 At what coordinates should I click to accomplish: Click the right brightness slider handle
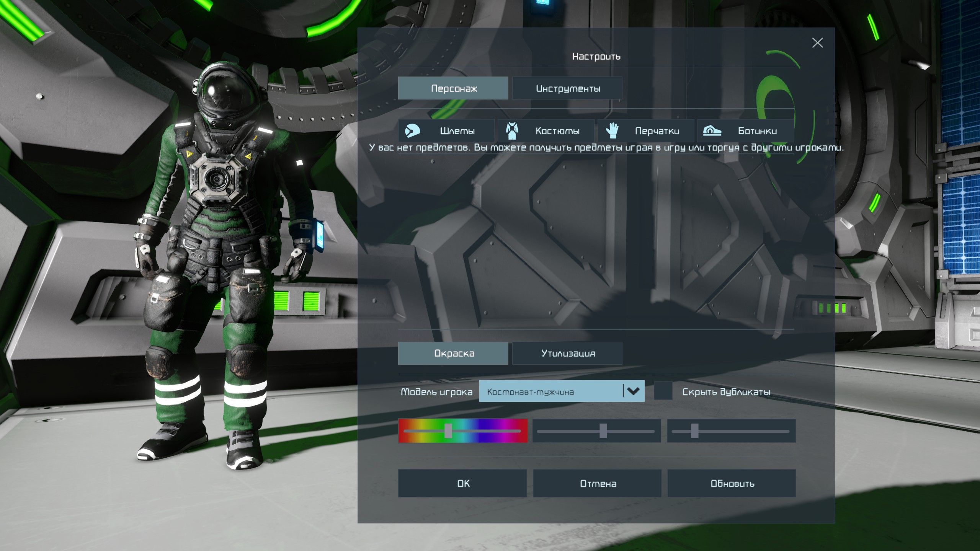click(x=694, y=431)
